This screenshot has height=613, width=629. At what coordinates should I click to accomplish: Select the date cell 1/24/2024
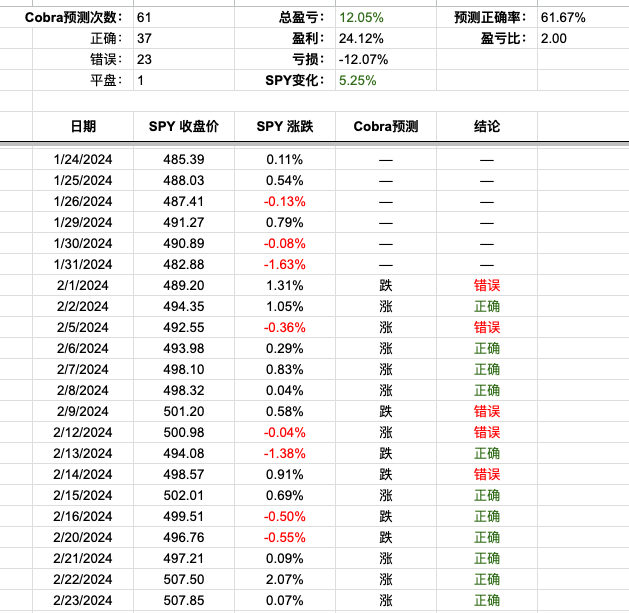pyautogui.click(x=83, y=159)
